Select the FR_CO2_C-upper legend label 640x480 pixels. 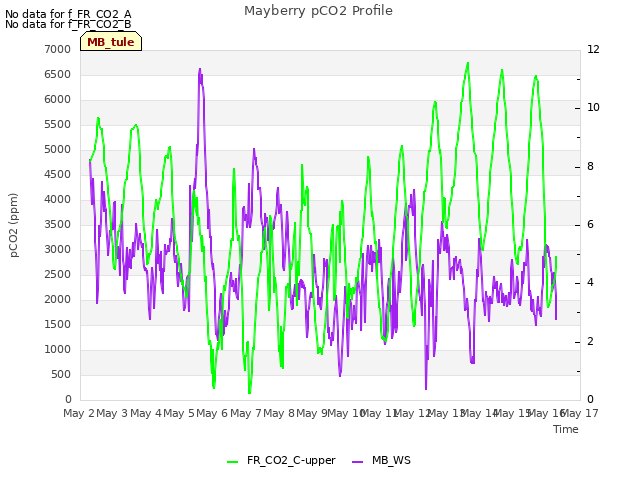(291, 460)
